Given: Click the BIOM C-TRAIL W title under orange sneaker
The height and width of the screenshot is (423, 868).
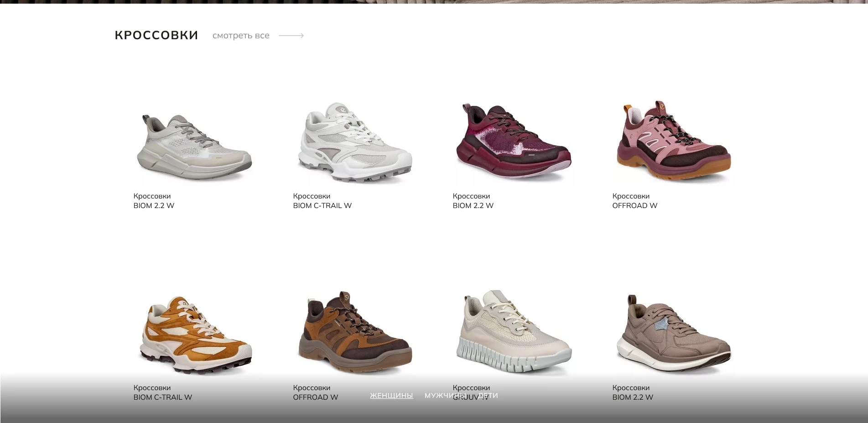Looking at the screenshot, I should click(163, 397).
